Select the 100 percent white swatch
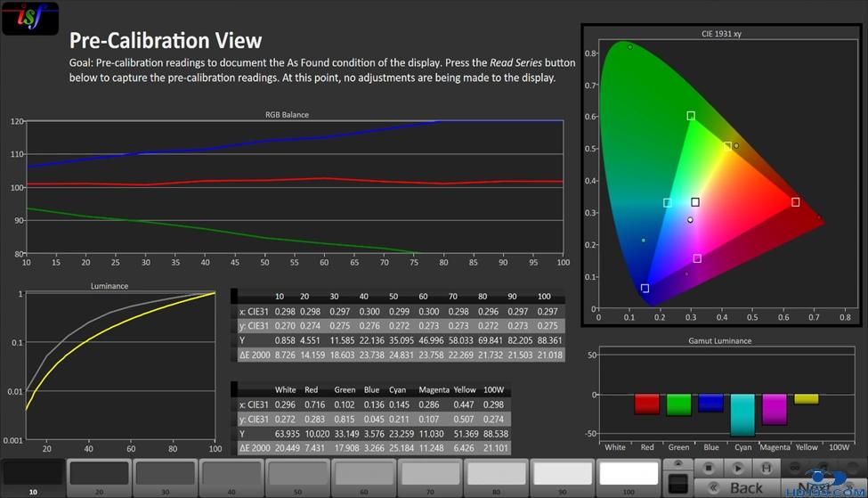 click(x=629, y=476)
